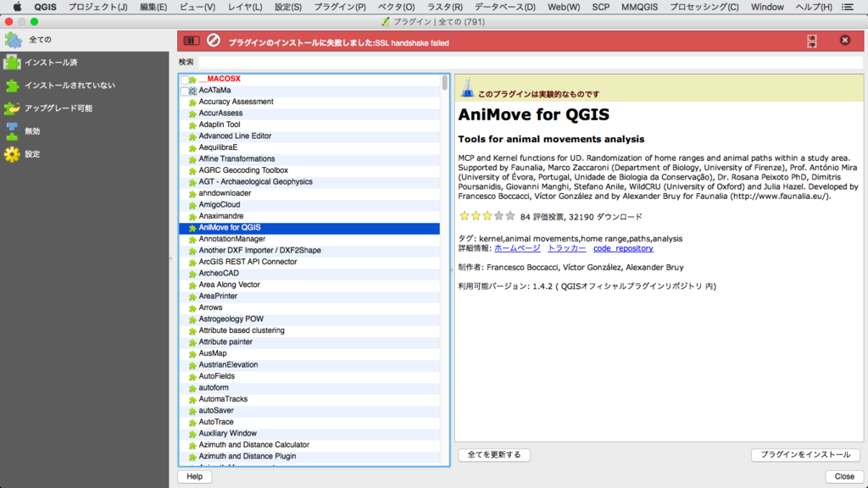Image resolution: width=868 pixels, height=488 pixels.
Task: Open the QGIS application menu
Action: 45,7
